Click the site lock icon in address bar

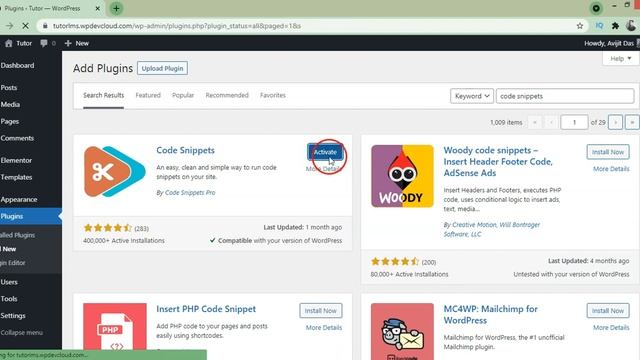45,26
